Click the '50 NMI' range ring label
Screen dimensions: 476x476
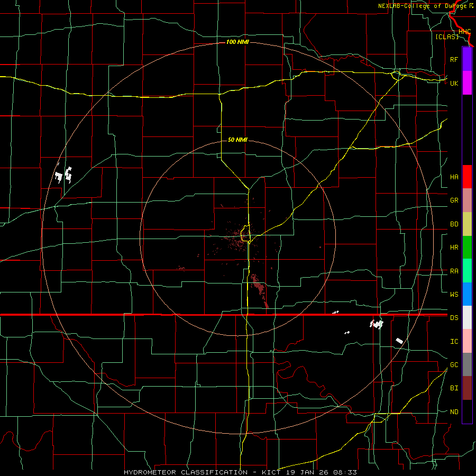237,140
